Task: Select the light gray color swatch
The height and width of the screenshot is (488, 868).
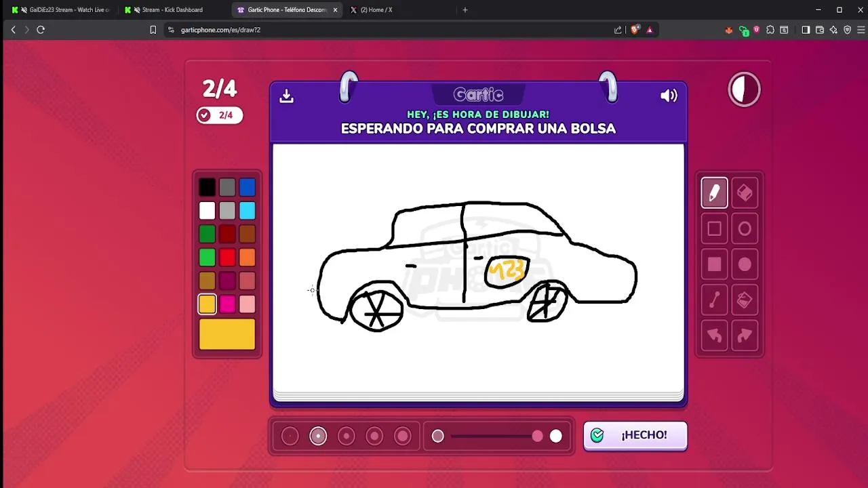Action: pos(227,211)
